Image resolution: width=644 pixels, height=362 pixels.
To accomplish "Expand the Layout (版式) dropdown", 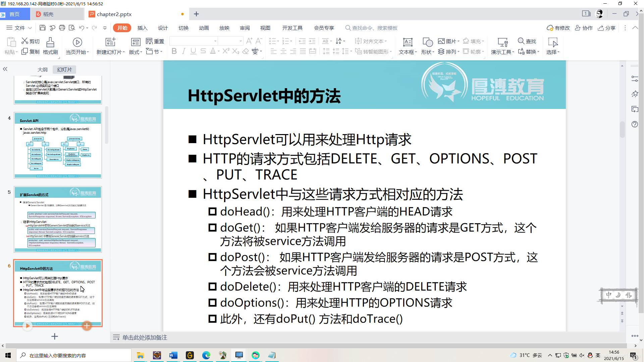I will tap(136, 52).
